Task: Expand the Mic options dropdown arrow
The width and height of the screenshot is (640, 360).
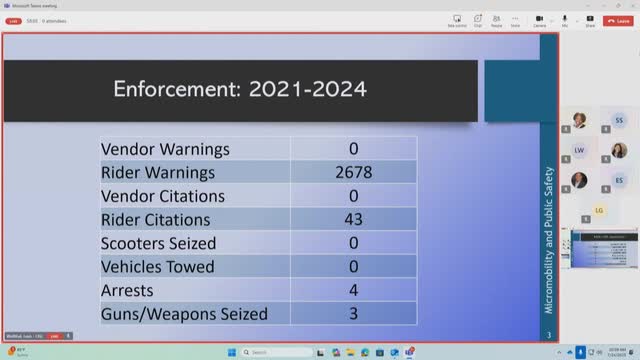Action: point(577,21)
